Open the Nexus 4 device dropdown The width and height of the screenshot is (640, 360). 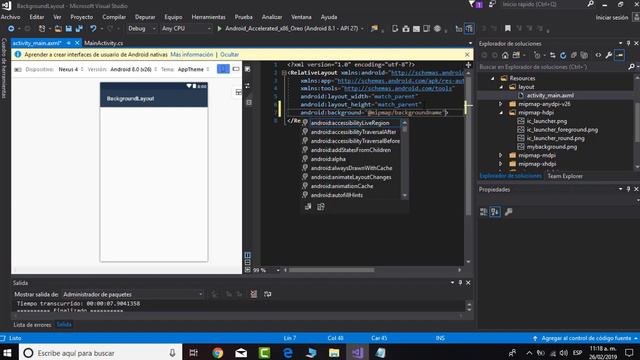coord(71,69)
